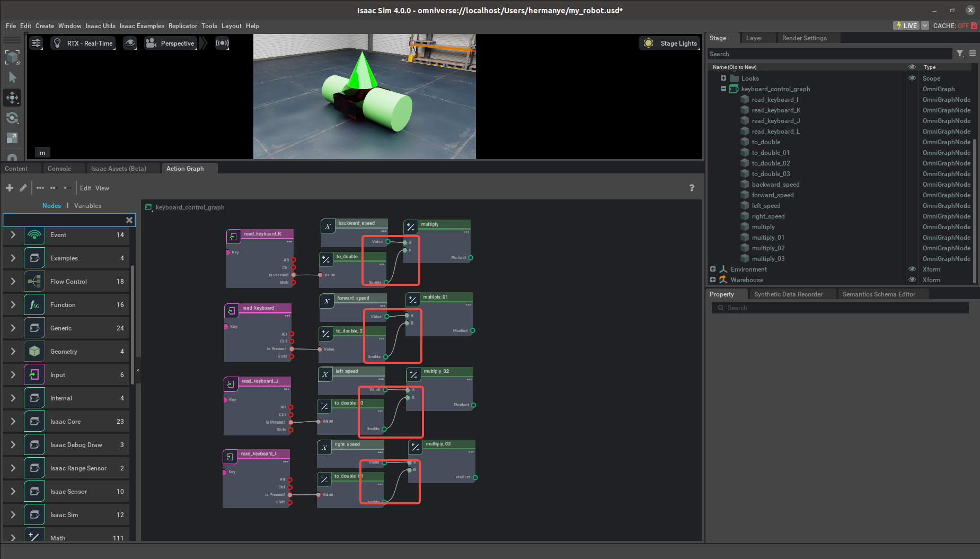Click the Perspective camera button label
This screenshot has width=980, height=559.
[x=178, y=43]
